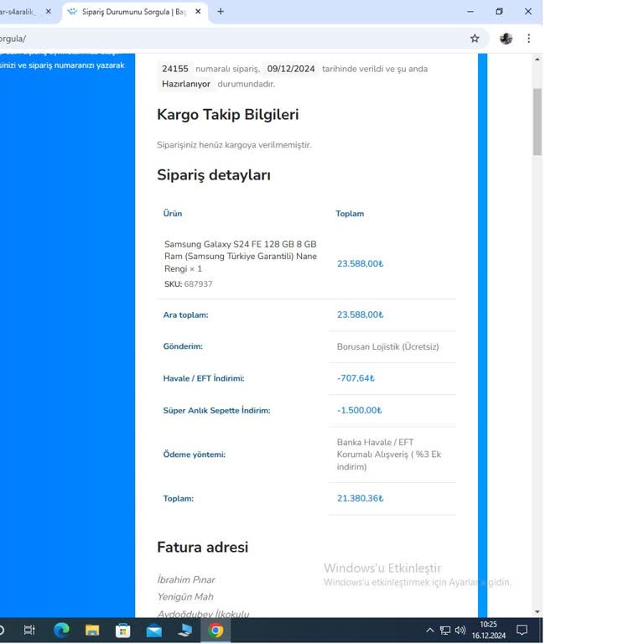
Task: Open the computer-with-pen taskbar app
Action: [x=184, y=630]
